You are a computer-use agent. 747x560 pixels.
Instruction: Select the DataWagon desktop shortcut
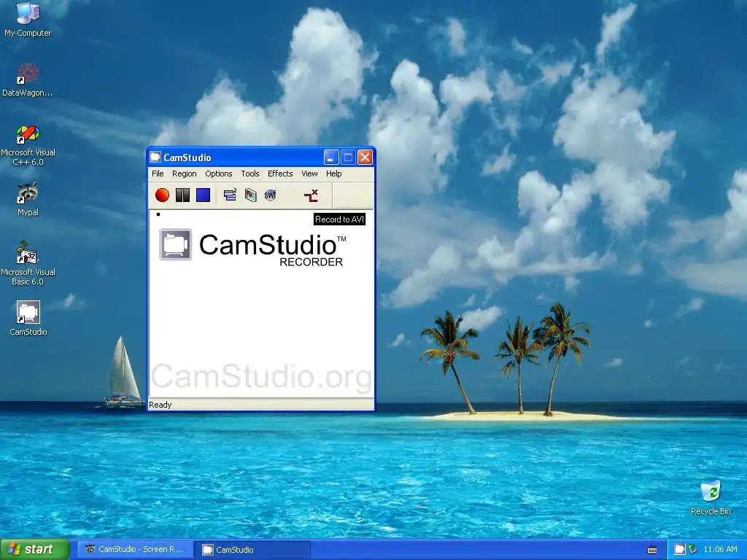(x=28, y=79)
